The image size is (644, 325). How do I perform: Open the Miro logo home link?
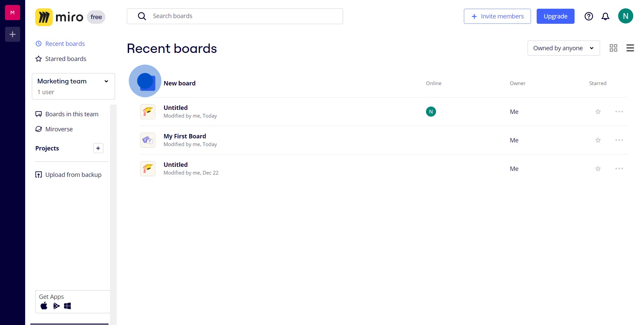coord(59,17)
